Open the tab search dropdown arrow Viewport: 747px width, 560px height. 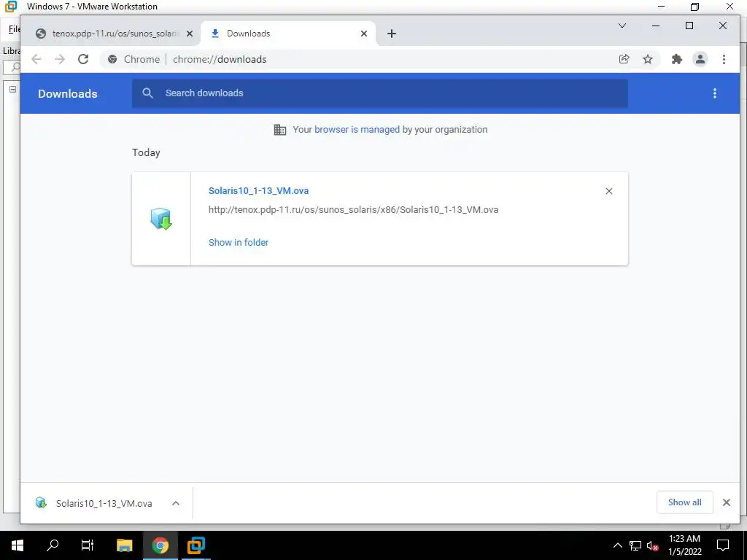pos(622,26)
